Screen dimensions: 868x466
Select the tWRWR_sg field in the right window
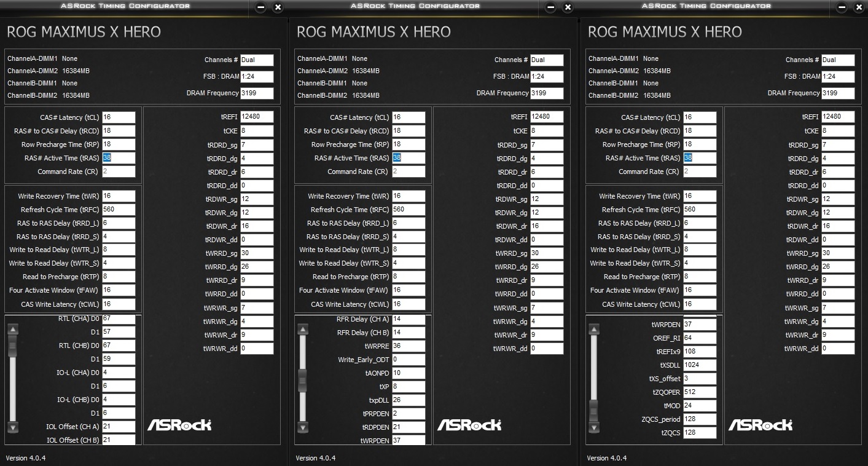point(838,308)
